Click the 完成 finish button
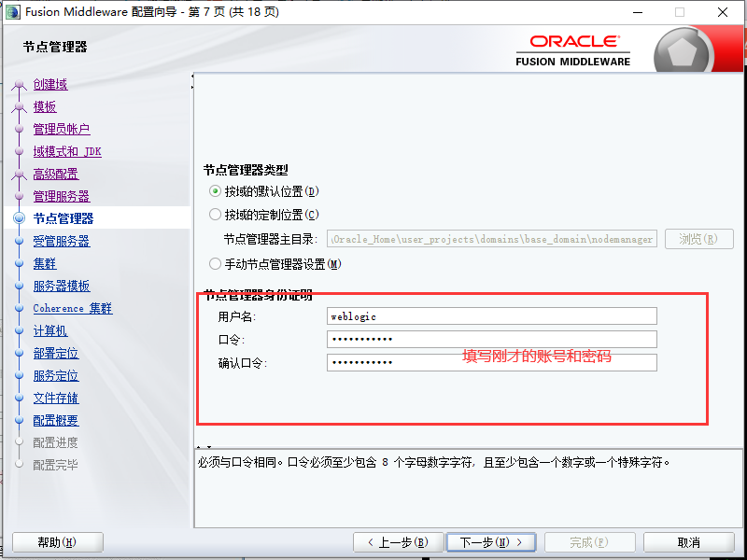The height and width of the screenshot is (560, 747). click(x=589, y=542)
